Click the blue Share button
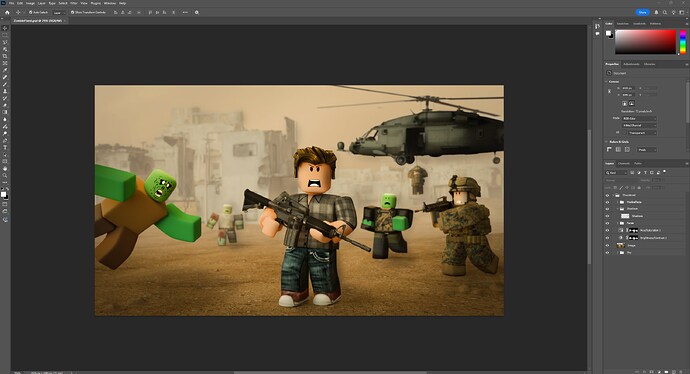 pos(642,12)
